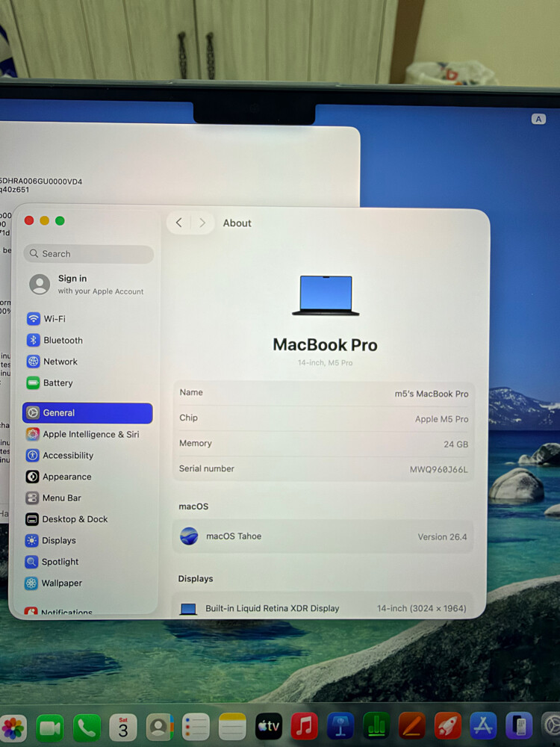Close the System Settings window
Image resolution: width=560 pixels, height=747 pixels.
29,220
